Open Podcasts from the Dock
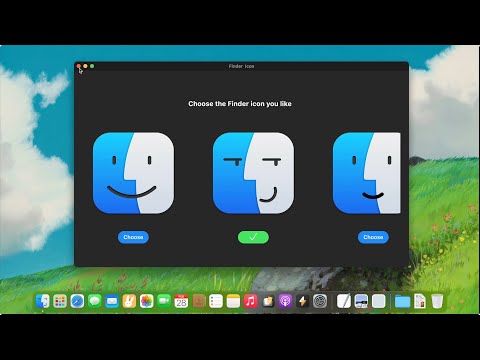The image size is (480, 360). tap(285, 301)
